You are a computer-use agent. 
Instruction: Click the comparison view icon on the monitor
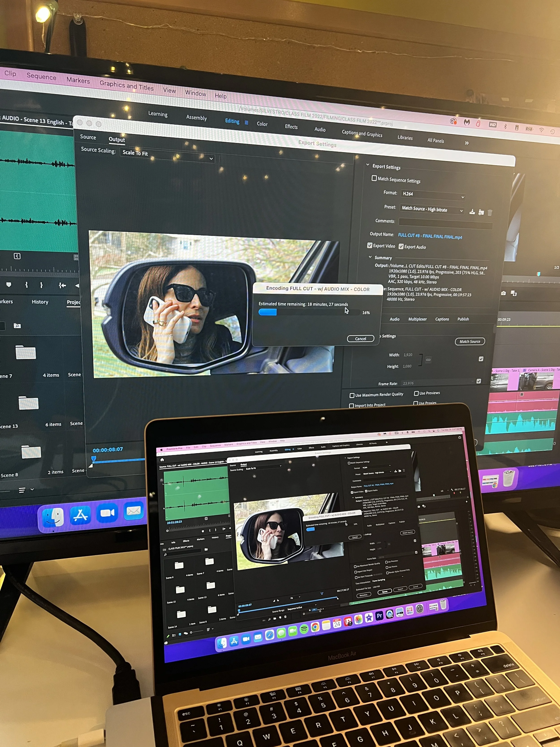point(514,293)
